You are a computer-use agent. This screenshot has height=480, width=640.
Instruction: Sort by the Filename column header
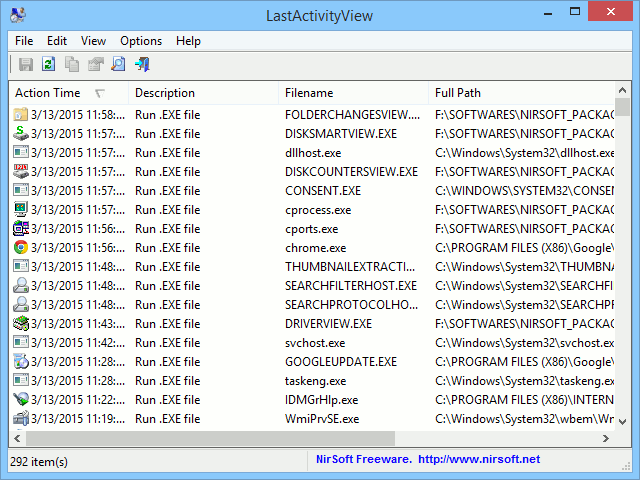(x=353, y=93)
